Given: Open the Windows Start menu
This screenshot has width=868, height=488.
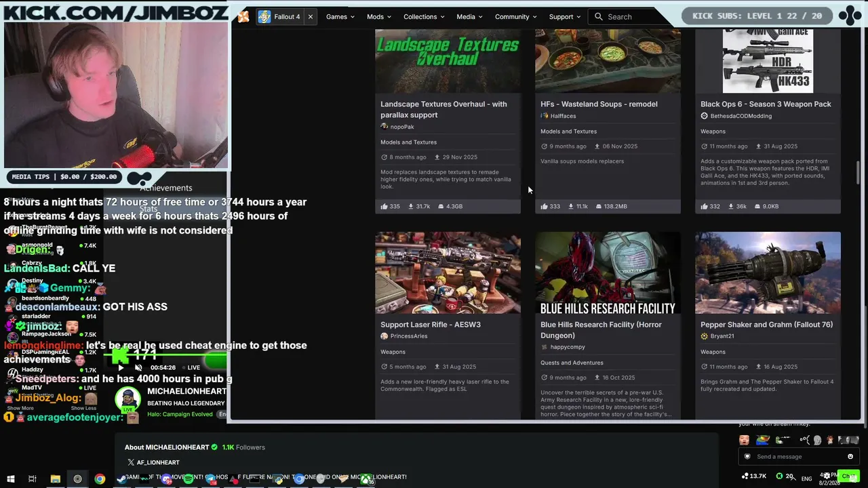Looking at the screenshot, I should pos(11,479).
